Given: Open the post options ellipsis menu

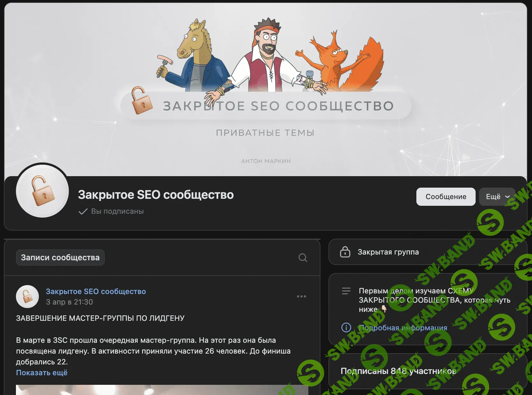Looking at the screenshot, I should click(x=301, y=296).
